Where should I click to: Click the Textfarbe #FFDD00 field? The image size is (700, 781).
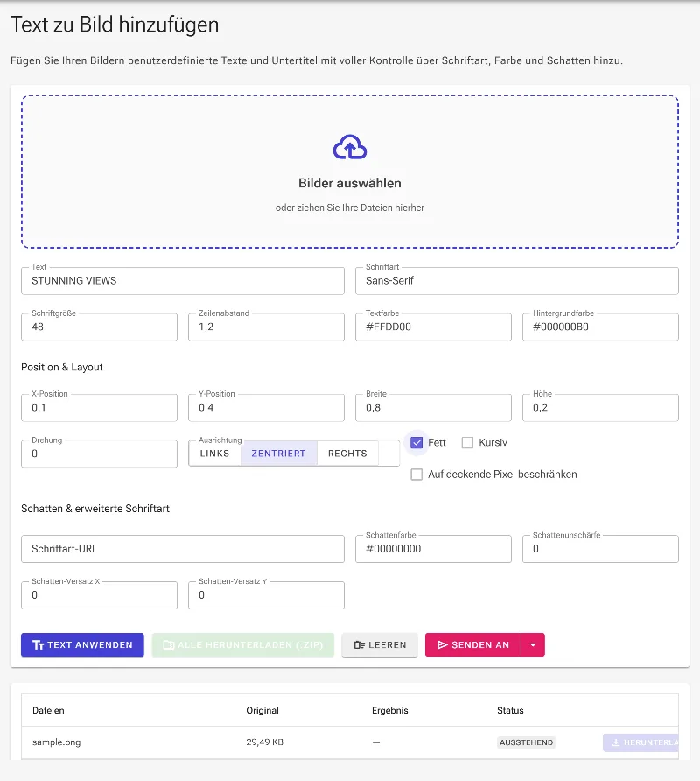(433, 327)
